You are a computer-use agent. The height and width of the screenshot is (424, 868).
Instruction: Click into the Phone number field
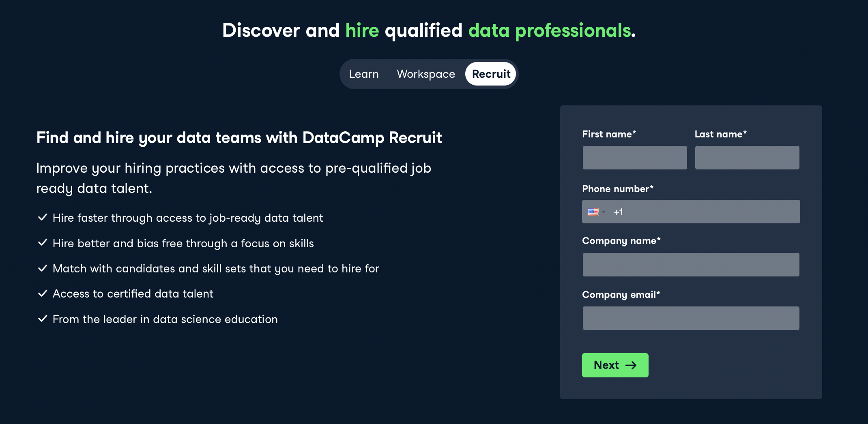click(706, 212)
